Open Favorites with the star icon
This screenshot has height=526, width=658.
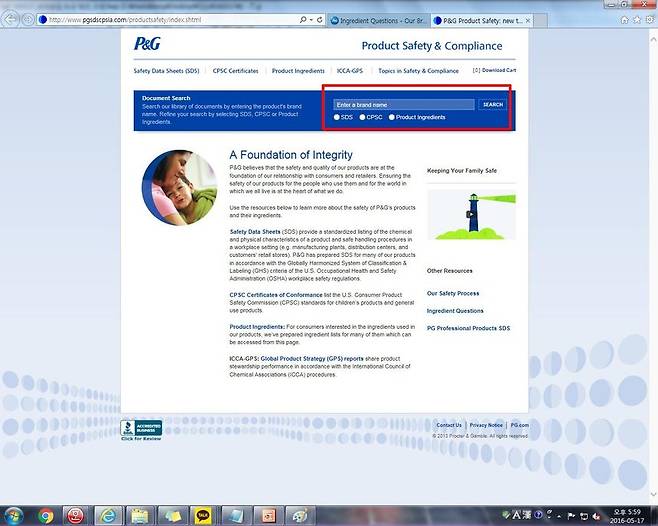[637, 20]
